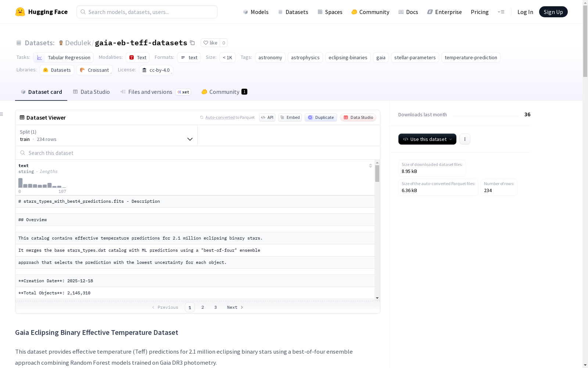Click the Sign Up button

[553, 12]
